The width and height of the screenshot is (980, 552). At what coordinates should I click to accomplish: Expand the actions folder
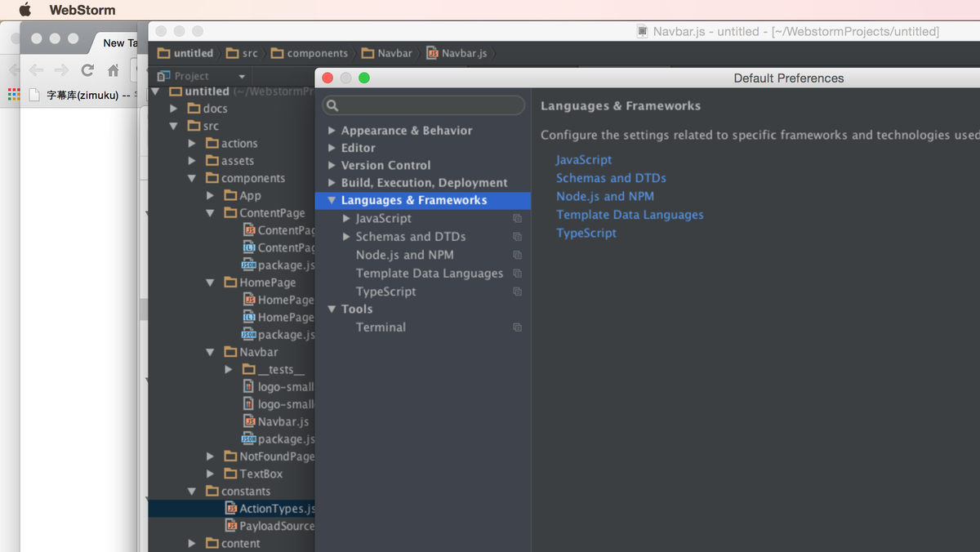pyautogui.click(x=193, y=144)
